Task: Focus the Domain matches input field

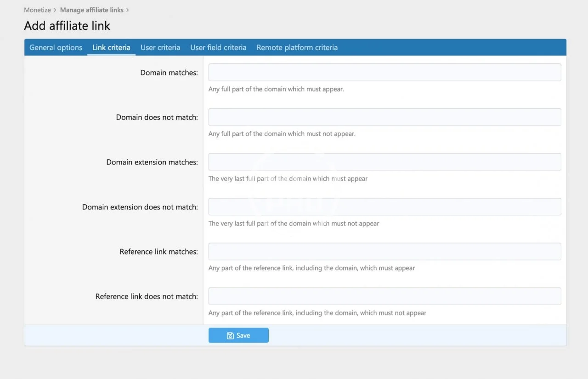Action: click(384, 73)
